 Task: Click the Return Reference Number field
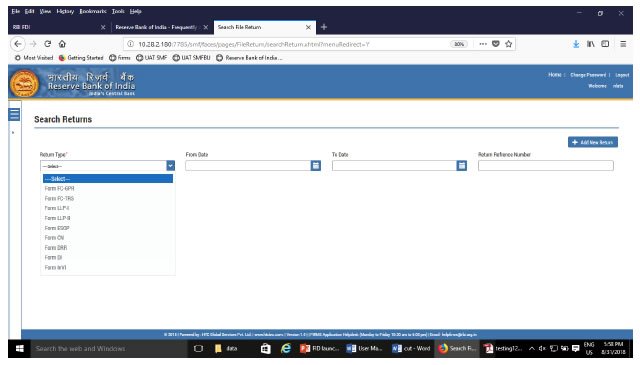(546, 165)
